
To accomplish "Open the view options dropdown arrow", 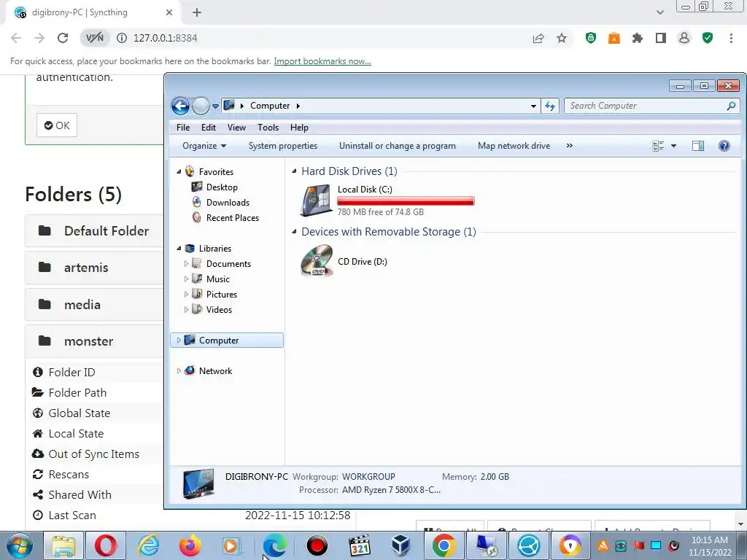I will point(673,146).
